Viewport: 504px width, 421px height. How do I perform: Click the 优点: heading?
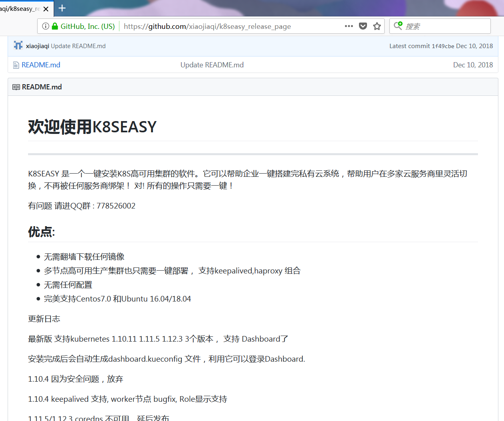point(41,232)
